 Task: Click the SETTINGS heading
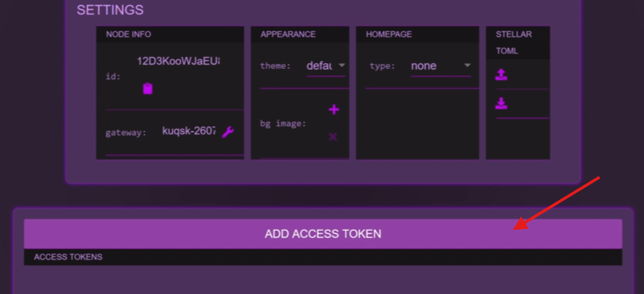click(110, 10)
